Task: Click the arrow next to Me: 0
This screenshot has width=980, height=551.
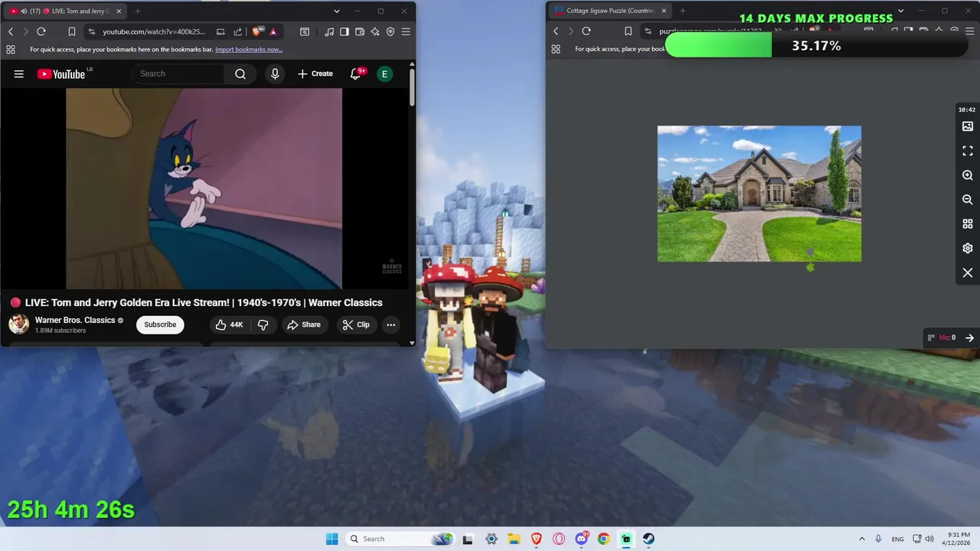Action: click(969, 337)
